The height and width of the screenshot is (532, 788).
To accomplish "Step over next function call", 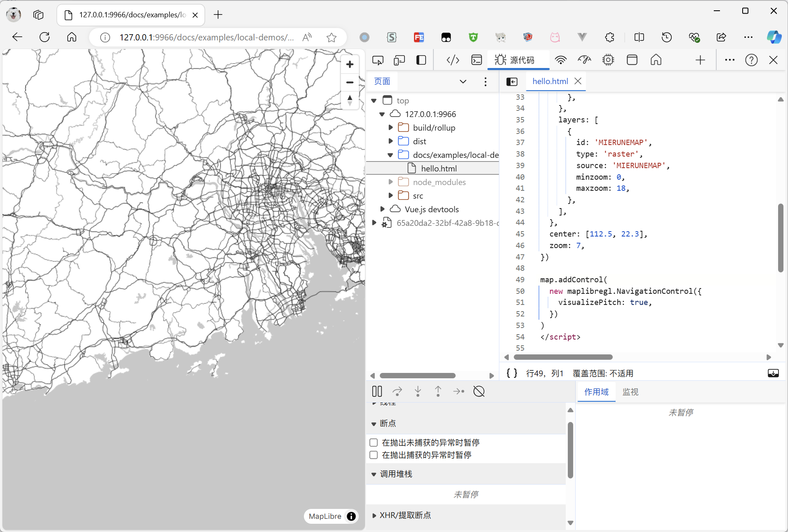I will [397, 391].
